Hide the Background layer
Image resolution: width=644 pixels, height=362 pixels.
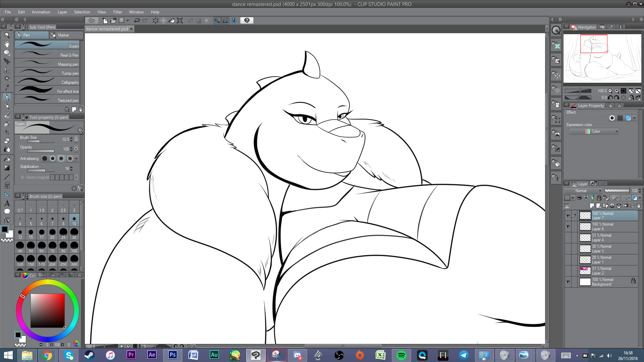(568, 282)
